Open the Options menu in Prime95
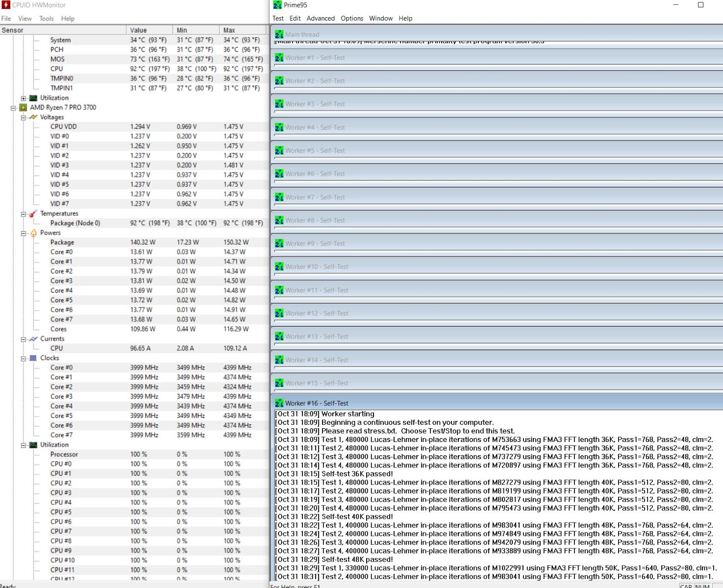Screen dimensions: 723x588 point(352,18)
